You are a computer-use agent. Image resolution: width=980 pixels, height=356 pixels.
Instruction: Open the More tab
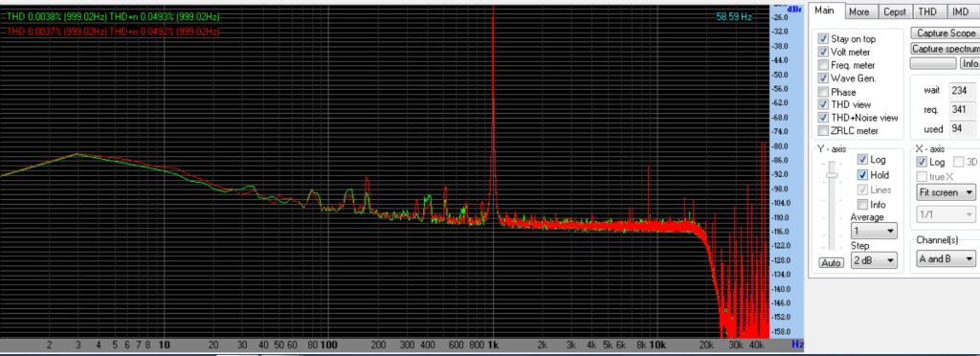[x=858, y=11]
